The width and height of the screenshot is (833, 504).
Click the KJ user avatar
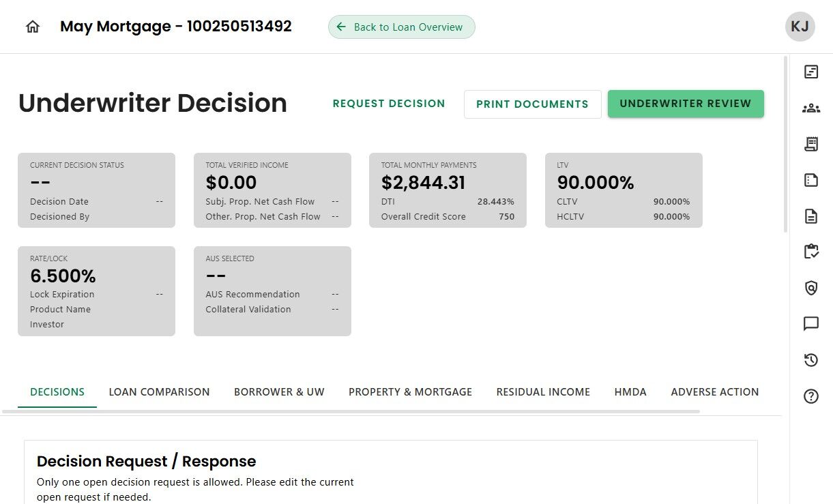(800, 27)
